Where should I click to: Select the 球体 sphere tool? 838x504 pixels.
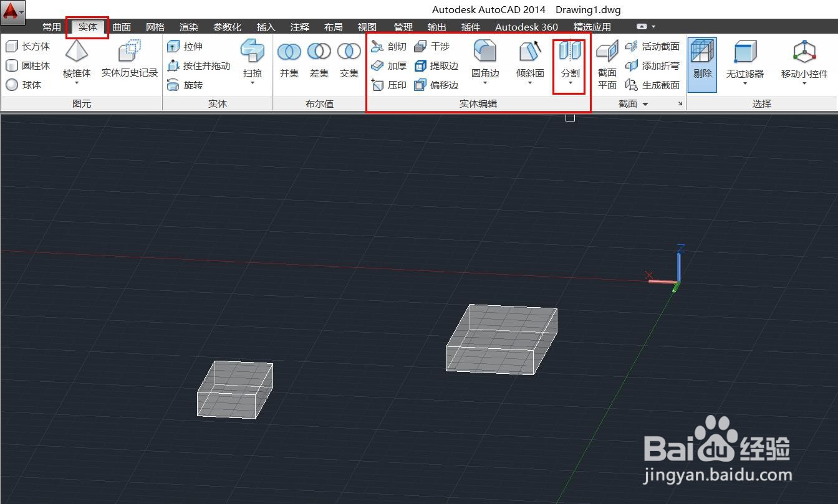click(23, 85)
